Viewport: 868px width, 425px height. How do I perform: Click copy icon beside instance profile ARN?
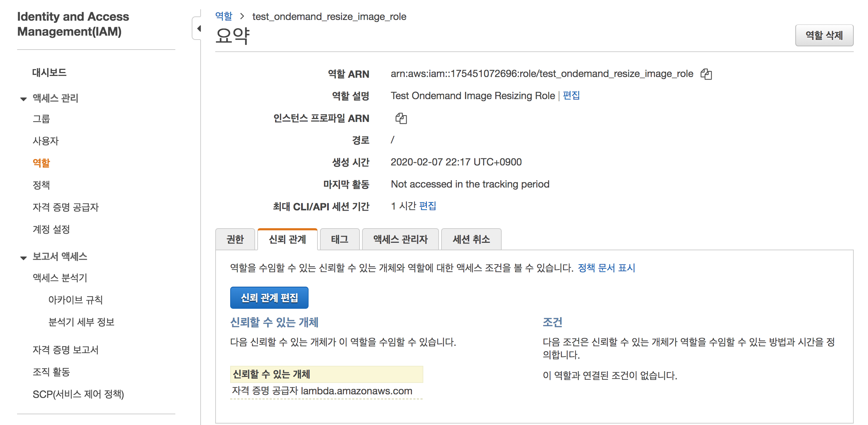(x=401, y=118)
